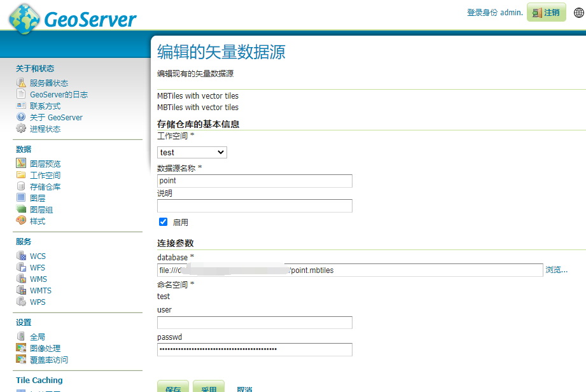The image size is (586, 392).
Task: Click the 取消 cancel link
Action: coord(244,389)
